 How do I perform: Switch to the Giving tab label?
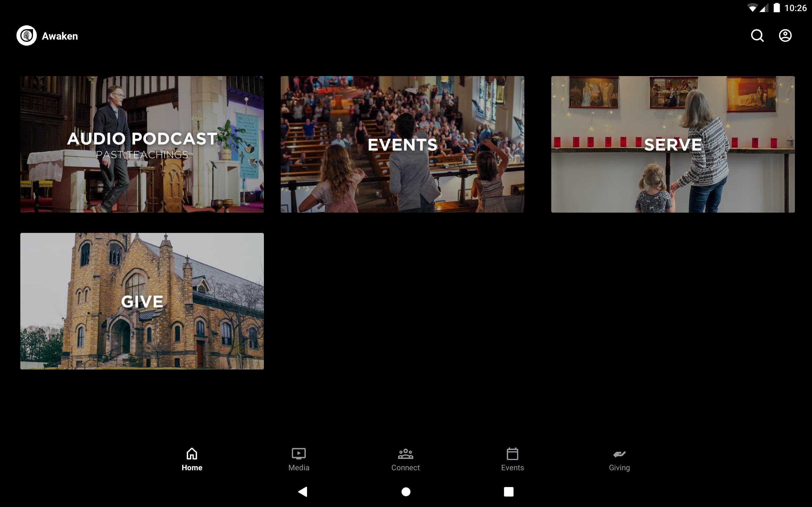pyautogui.click(x=619, y=467)
